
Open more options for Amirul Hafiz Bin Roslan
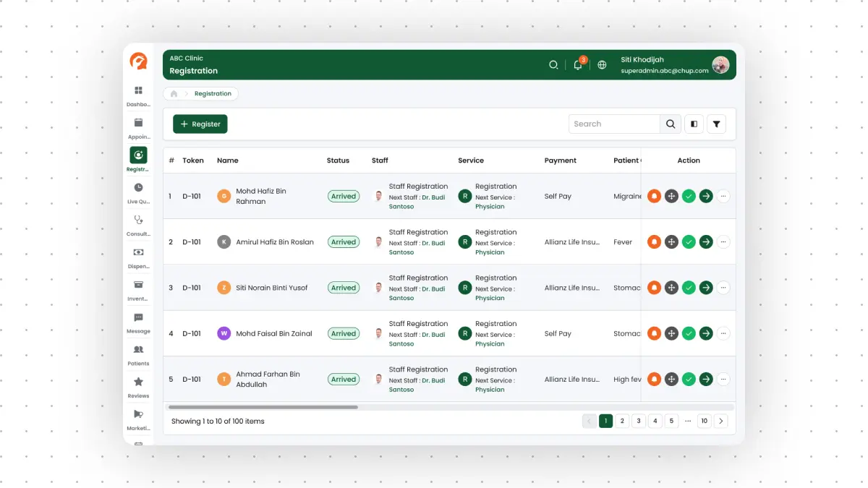723,242
